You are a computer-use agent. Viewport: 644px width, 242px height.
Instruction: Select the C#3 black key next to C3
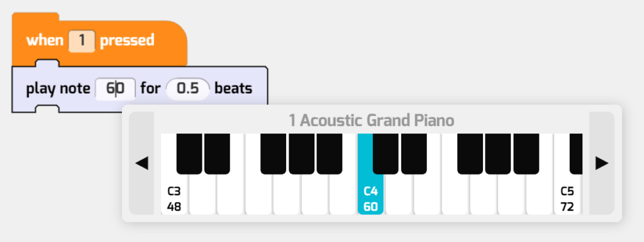coord(189,153)
